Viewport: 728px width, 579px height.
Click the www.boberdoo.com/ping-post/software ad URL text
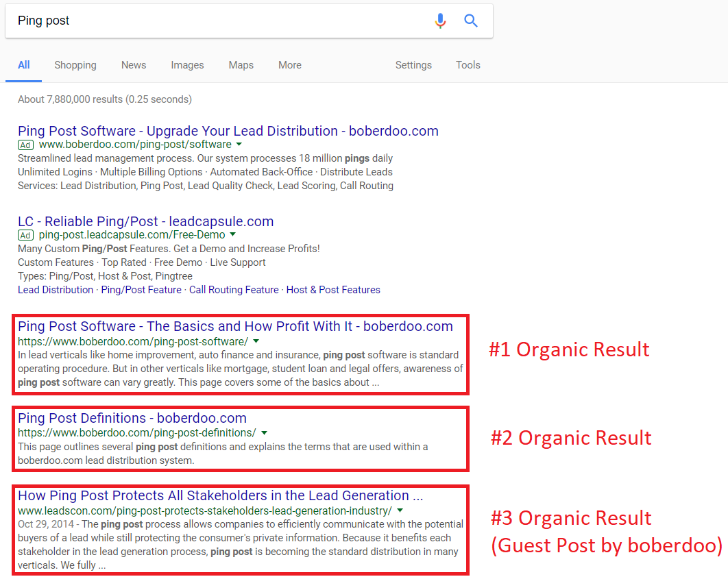(135, 145)
